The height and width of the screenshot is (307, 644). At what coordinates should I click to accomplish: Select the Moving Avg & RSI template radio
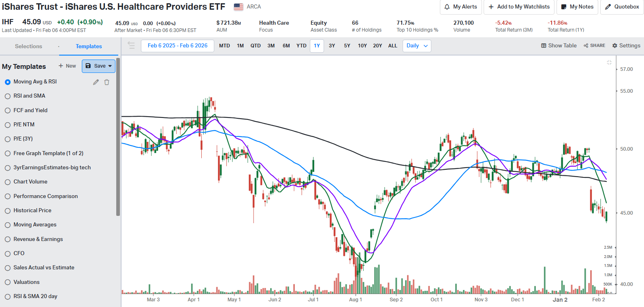pyautogui.click(x=8, y=82)
